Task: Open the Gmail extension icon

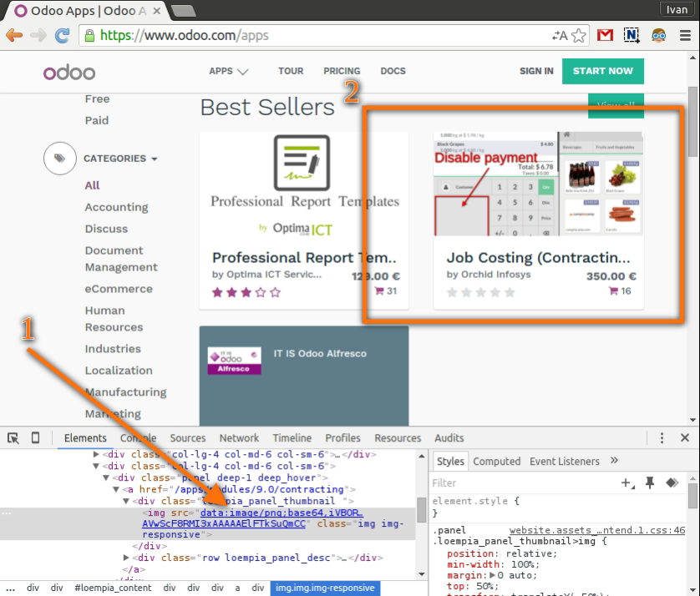Action: point(605,35)
